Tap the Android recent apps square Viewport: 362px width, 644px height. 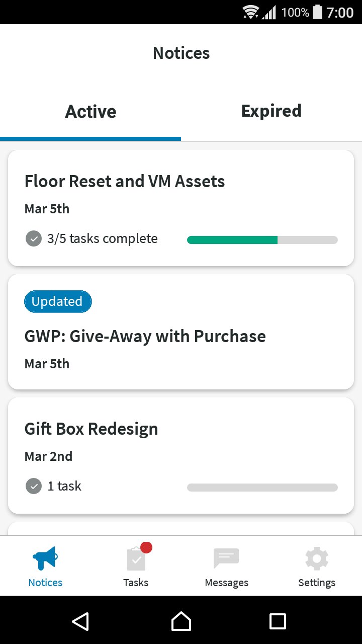coord(278,621)
